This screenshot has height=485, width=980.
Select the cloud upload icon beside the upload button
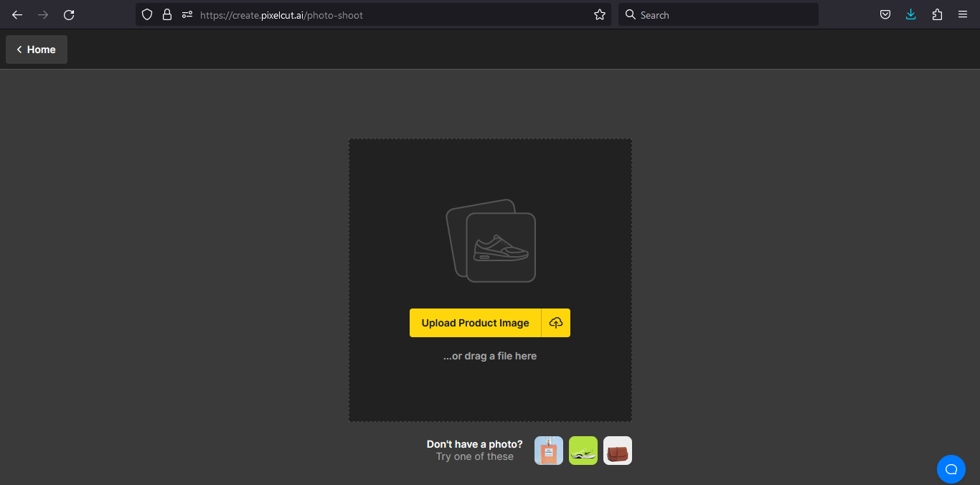pos(555,323)
